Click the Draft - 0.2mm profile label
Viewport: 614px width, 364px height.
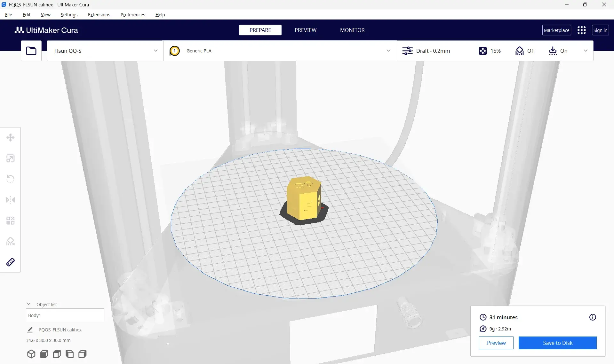(x=433, y=51)
